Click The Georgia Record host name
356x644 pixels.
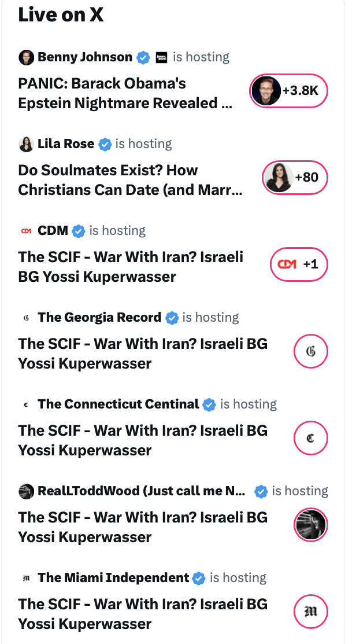99,318
